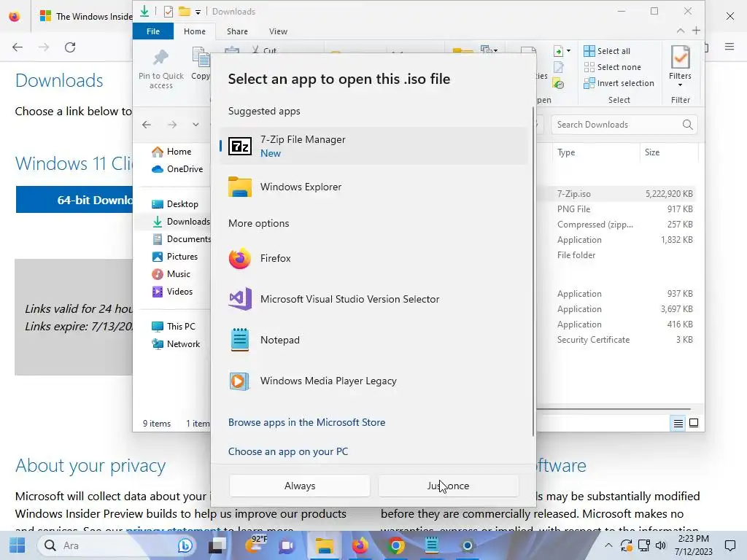Open OneDrive in navigation pane
The image size is (747, 560).
click(177, 169)
